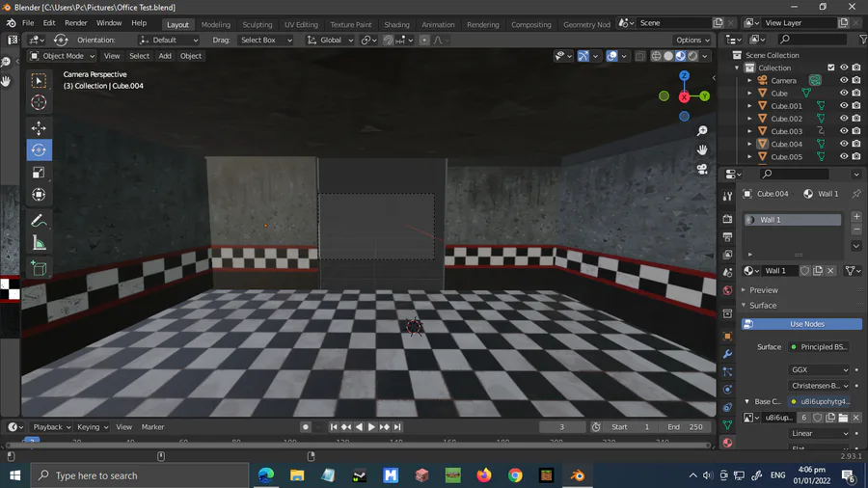Hide Camera in viewport
This screenshot has width=868, height=488.
844,80
